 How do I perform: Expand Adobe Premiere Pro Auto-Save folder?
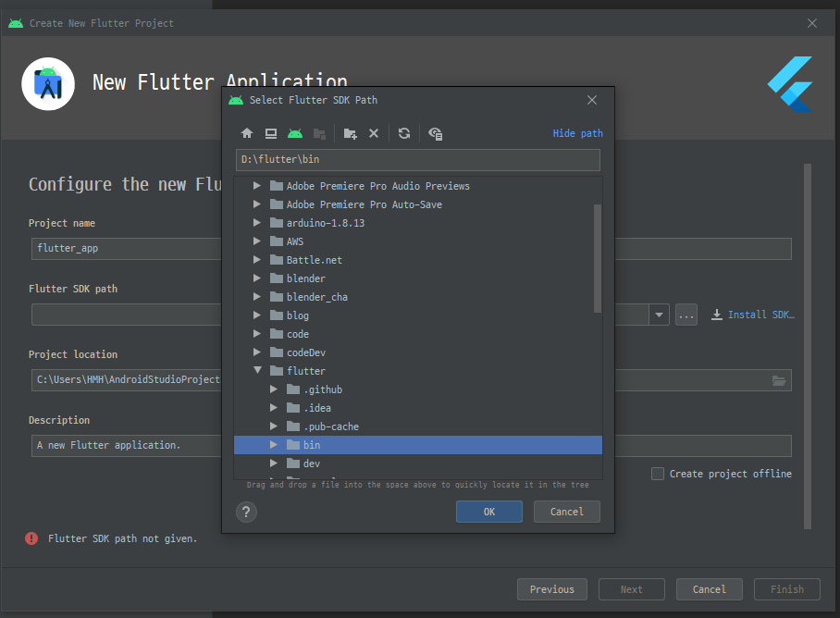257,204
